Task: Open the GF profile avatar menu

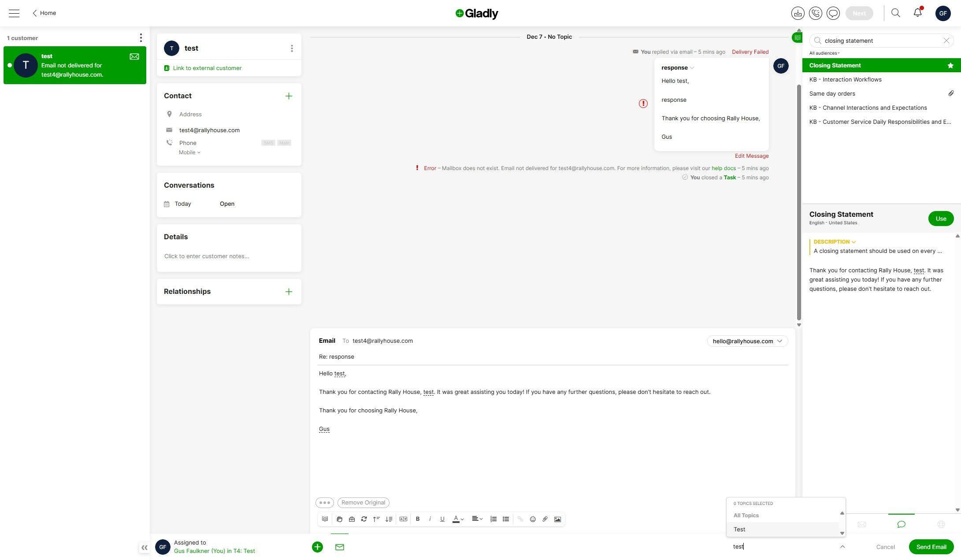Action: click(943, 13)
